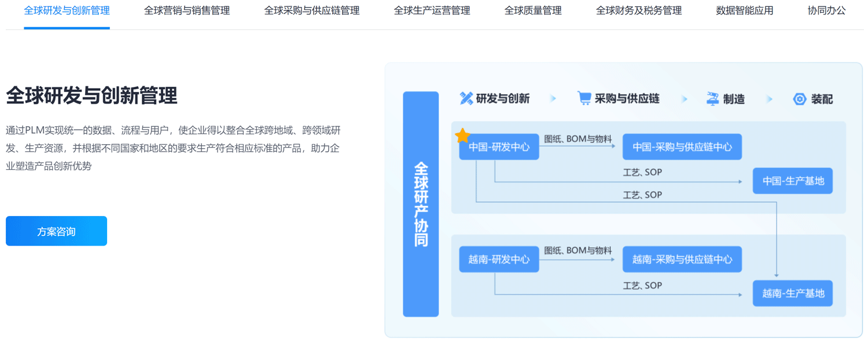
Task: Open 全球财务及税务管理 tab
Action: click(x=639, y=10)
